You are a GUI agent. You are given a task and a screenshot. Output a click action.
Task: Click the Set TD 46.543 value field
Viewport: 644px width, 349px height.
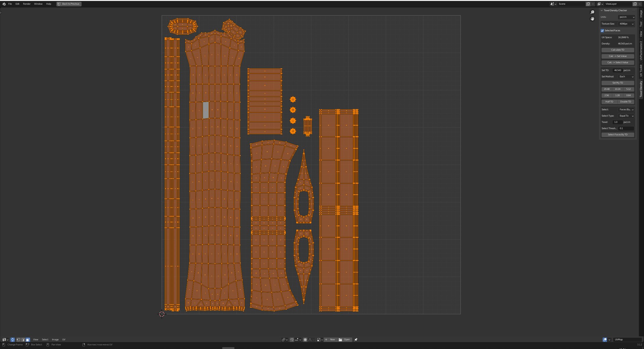(618, 70)
